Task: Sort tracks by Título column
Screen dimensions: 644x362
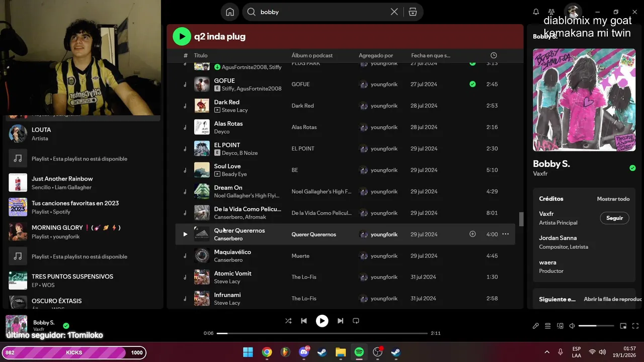Action: (x=201, y=55)
